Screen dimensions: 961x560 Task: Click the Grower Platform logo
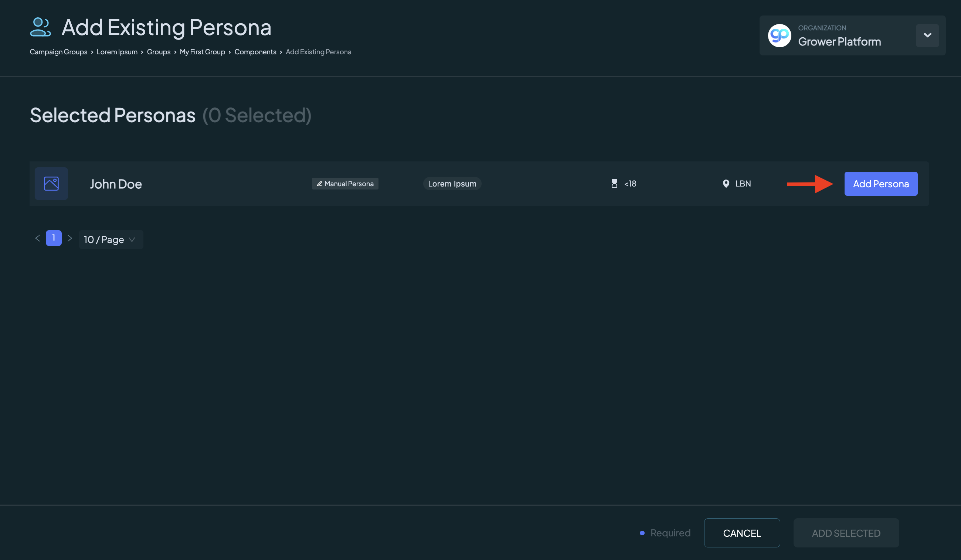779,35
